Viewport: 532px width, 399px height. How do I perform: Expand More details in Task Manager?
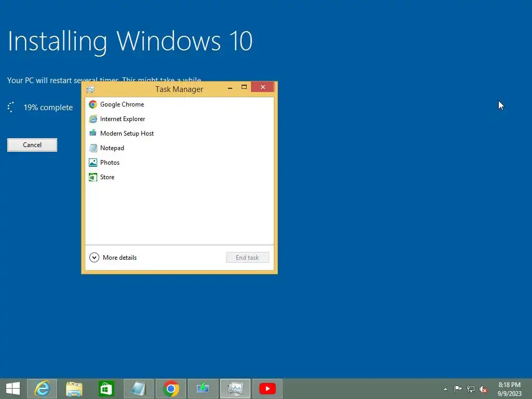coord(94,258)
